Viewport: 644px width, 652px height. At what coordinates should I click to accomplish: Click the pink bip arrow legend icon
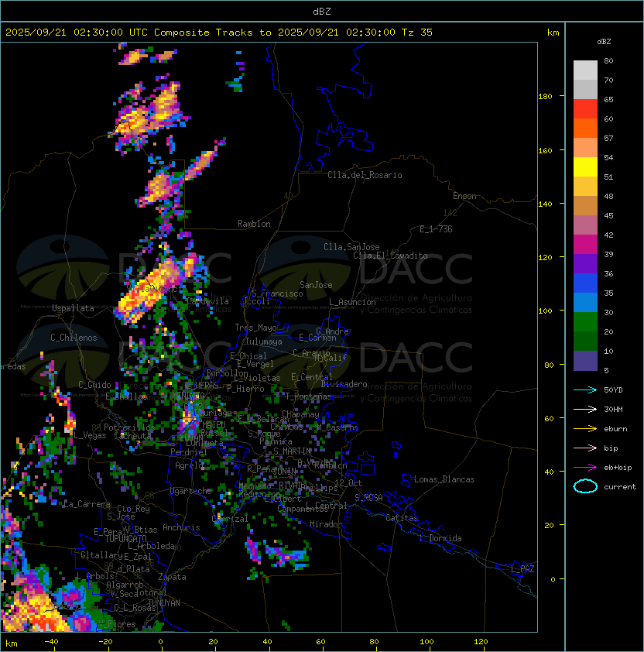point(585,448)
